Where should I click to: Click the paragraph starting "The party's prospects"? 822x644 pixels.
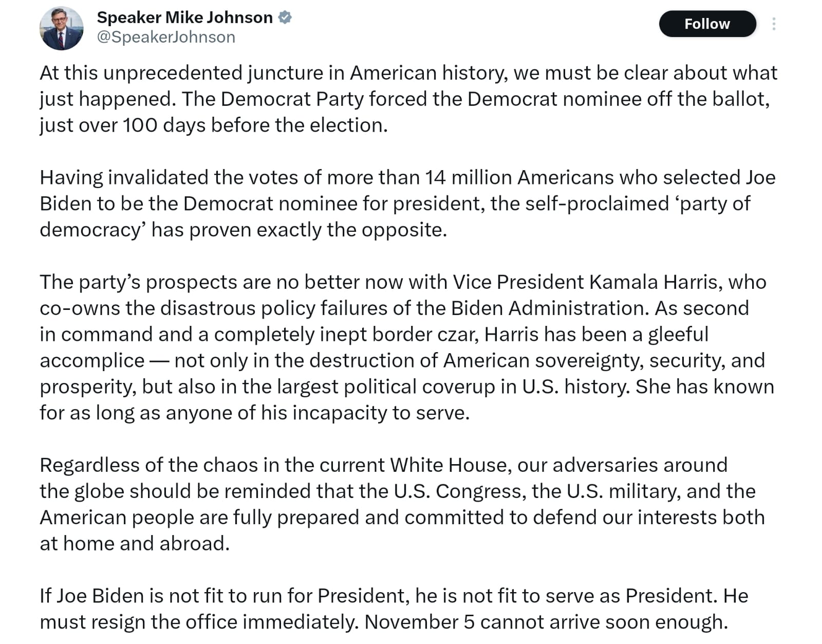pos(406,347)
